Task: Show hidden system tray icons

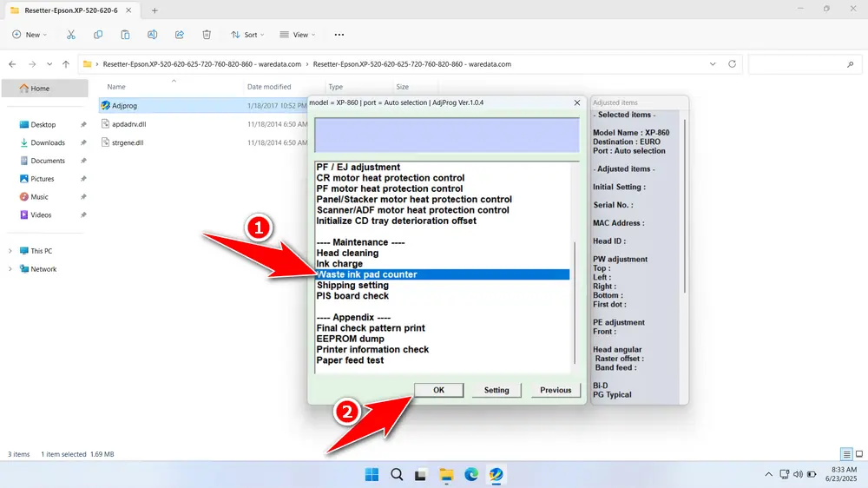Action: (768, 475)
